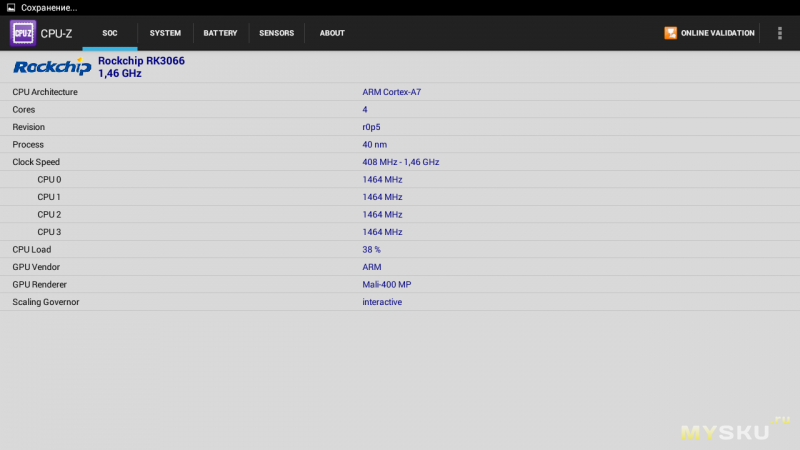The height and width of the screenshot is (450, 800).
Task: Open the three-dot overflow menu
Action: [780, 33]
